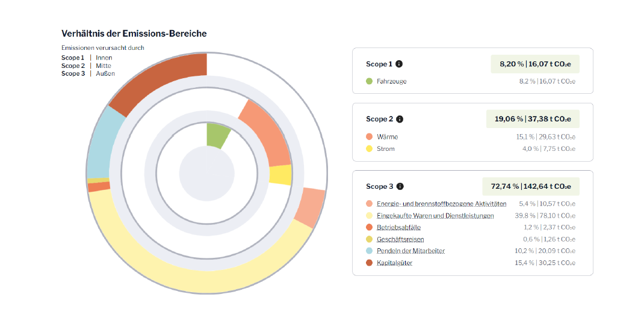Click the info icon next to Scope 1

(x=399, y=64)
